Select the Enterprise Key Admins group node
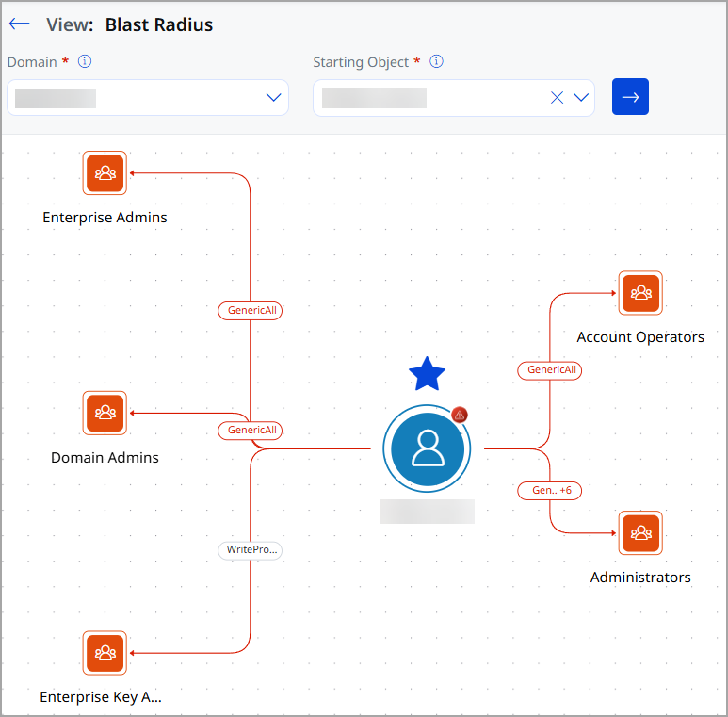This screenshot has height=717, width=728. click(105, 652)
